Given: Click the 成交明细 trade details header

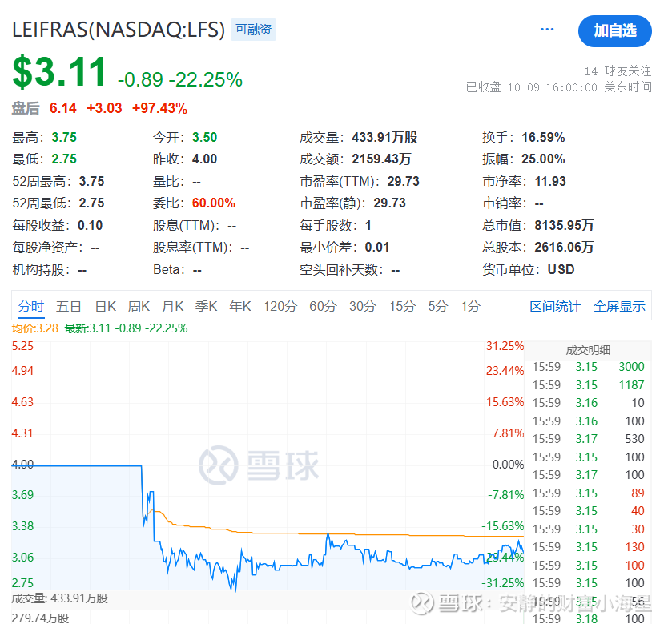Looking at the screenshot, I should tap(588, 350).
